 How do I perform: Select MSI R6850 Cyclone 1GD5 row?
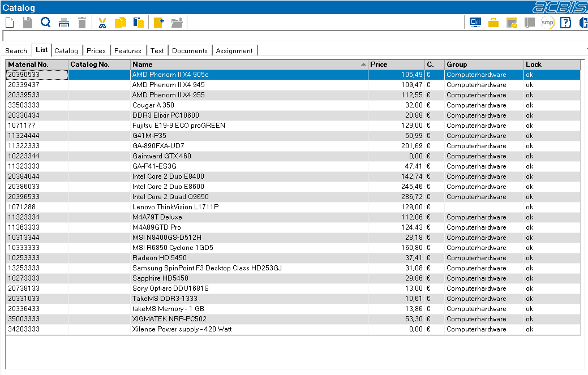tap(293, 248)
